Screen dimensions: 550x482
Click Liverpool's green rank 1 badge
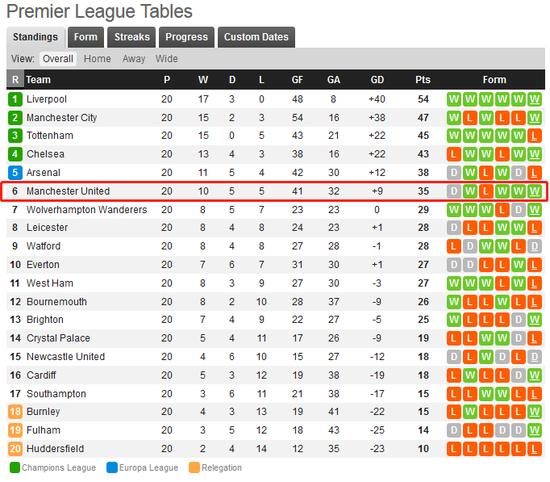pos(15,99)
